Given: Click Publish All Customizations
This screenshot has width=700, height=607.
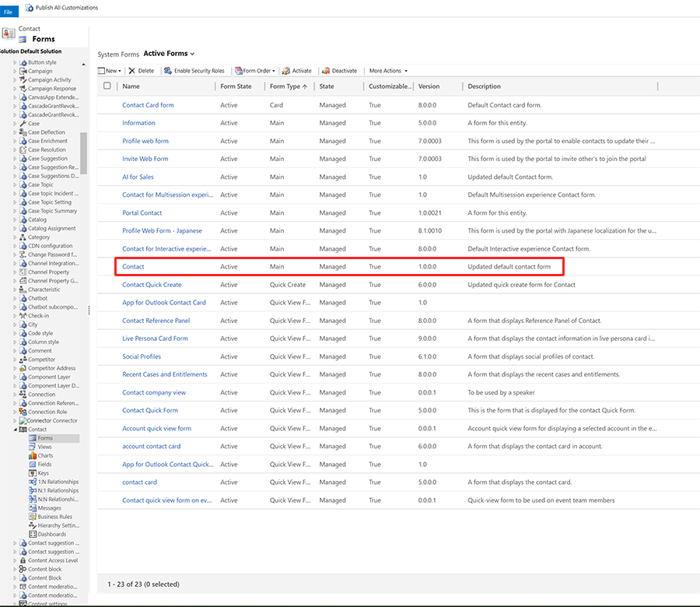Looking at the screenshot, I should (62, 8).
